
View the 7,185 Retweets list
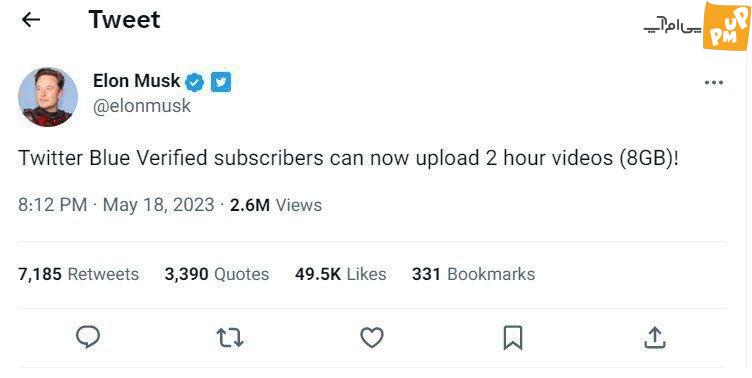(78, 274)
